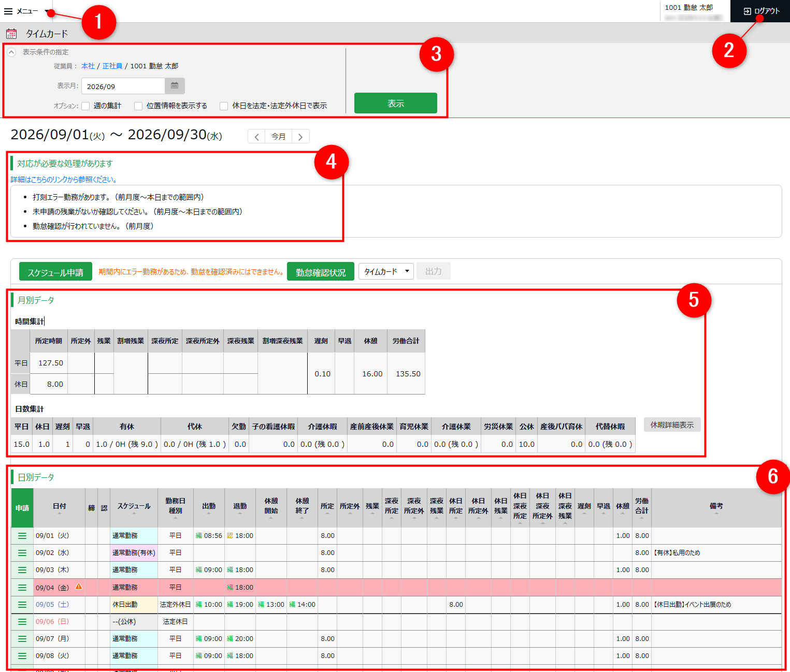This screenshot has width=790, height=672.
Task: Toggle 休日を法定・法定外休日で表示 checkbox
Action: tap(224, 106)
